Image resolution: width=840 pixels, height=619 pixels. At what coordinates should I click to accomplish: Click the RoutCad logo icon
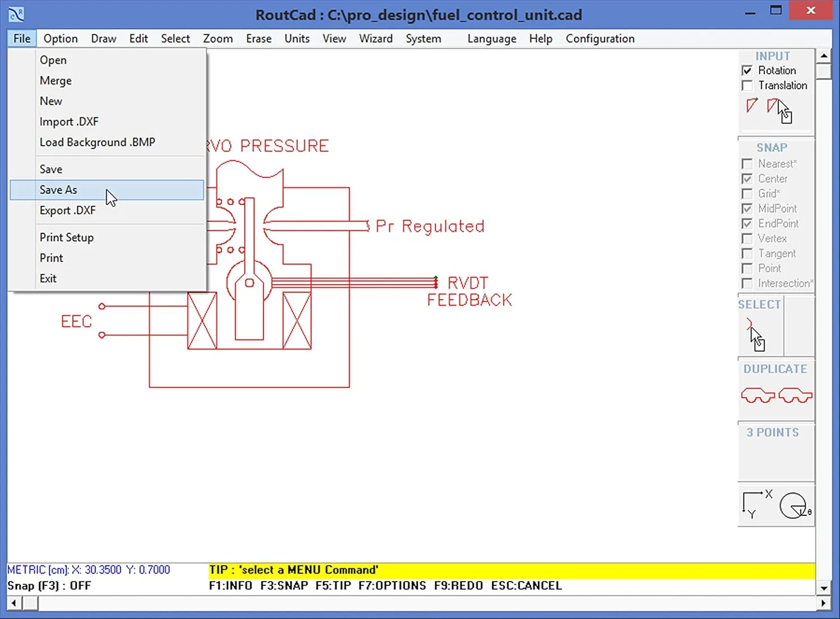point(15,13)
